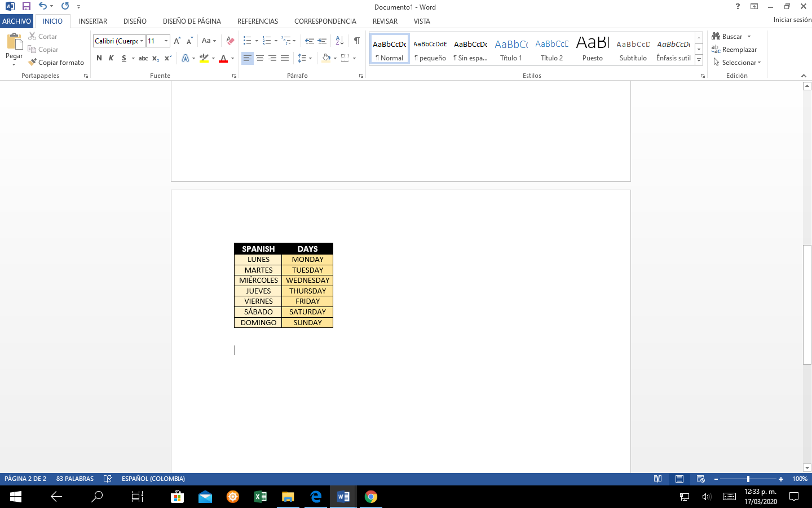Click the Pegar paste icon
Image resolution: width=812 pixels, height=508 pixels.
[14, 42]
